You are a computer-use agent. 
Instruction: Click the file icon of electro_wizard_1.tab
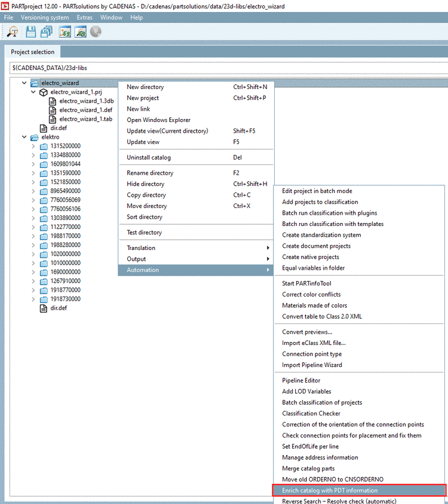[x=53, y=120]
